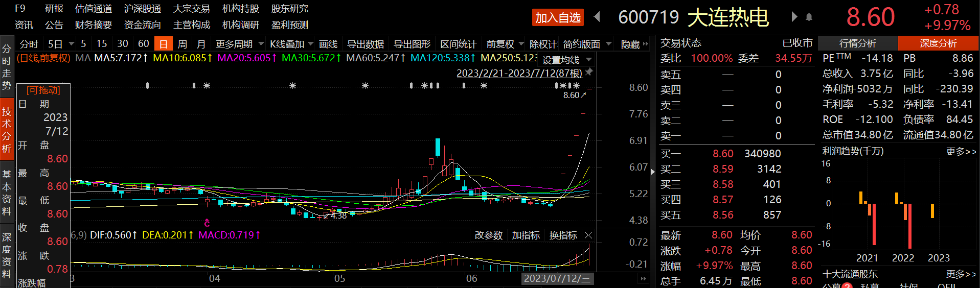Open 改参数 for MACD indicator
Screen dimensions: 980x288
click(x=488, y=235)
